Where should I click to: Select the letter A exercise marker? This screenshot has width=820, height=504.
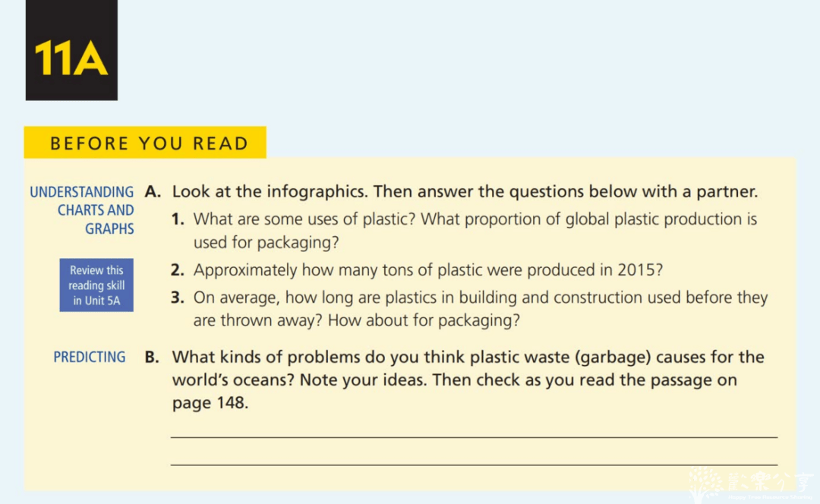pyautogui.click(x=152, y=192)
